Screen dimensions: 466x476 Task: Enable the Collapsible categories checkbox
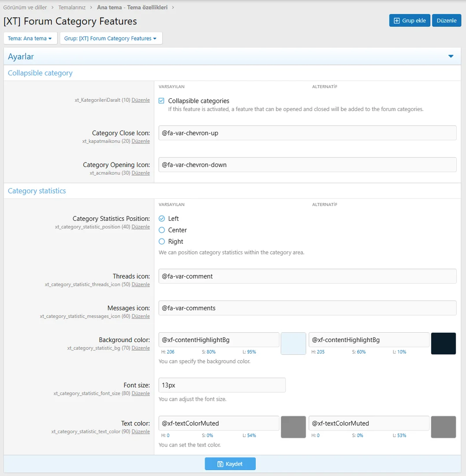(161, 100)
